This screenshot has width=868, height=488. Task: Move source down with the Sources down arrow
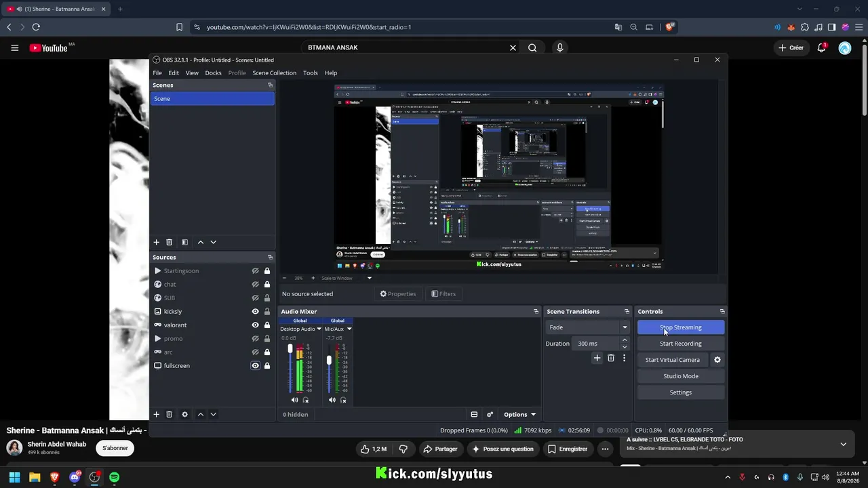tap(213, 414)
